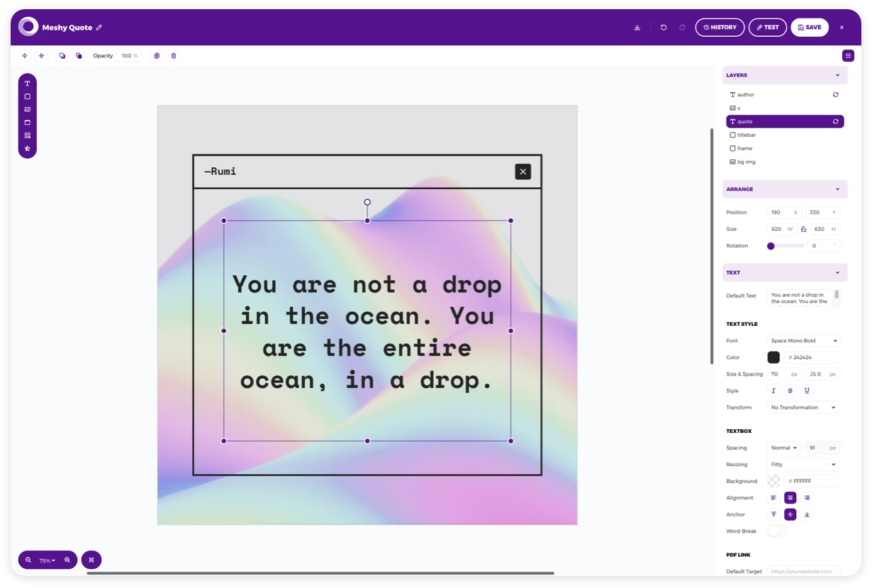
Task: Anchor the text to the bottom
Action: pyautogui.click(x=807, y=515)
